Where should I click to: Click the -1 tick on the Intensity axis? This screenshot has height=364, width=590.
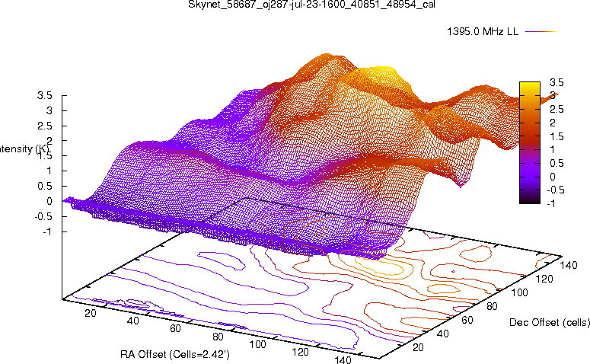[47, 231]
